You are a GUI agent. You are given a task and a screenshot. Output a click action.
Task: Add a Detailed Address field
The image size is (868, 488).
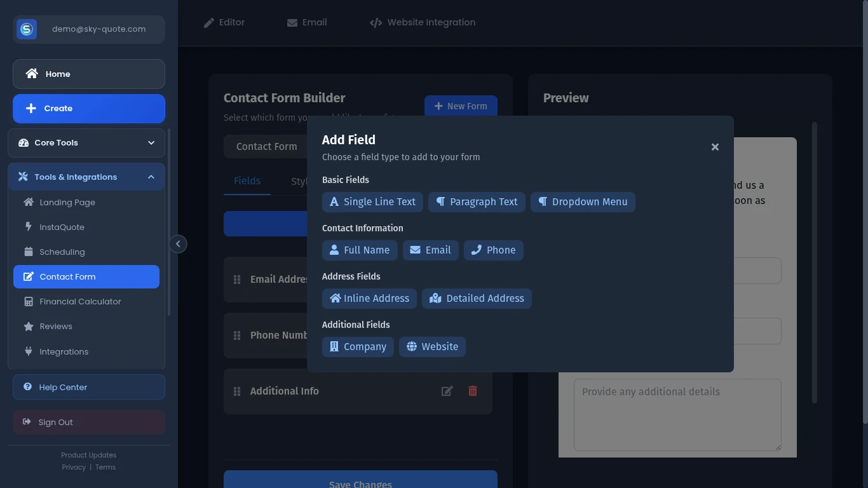tap(477, 298)
